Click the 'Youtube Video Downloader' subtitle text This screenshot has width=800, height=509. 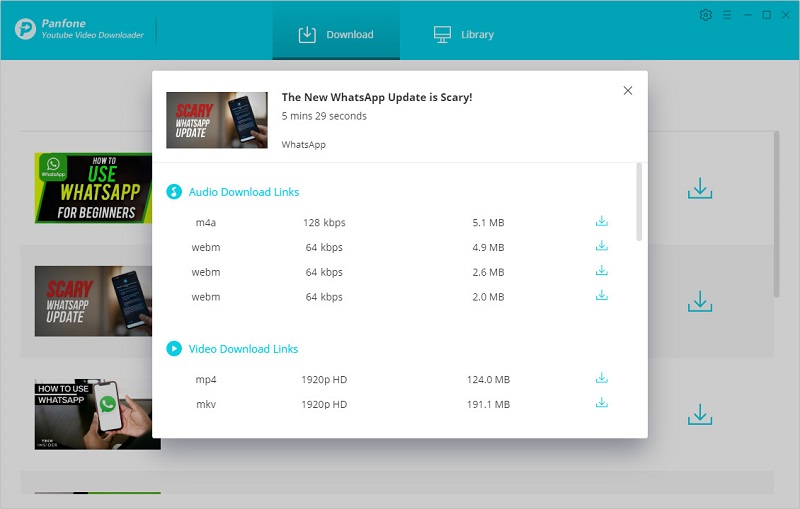click(x=92, y=35)
